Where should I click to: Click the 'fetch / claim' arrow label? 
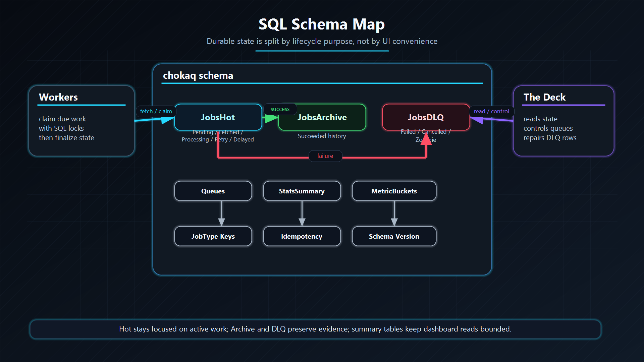(x=156, y=111)
